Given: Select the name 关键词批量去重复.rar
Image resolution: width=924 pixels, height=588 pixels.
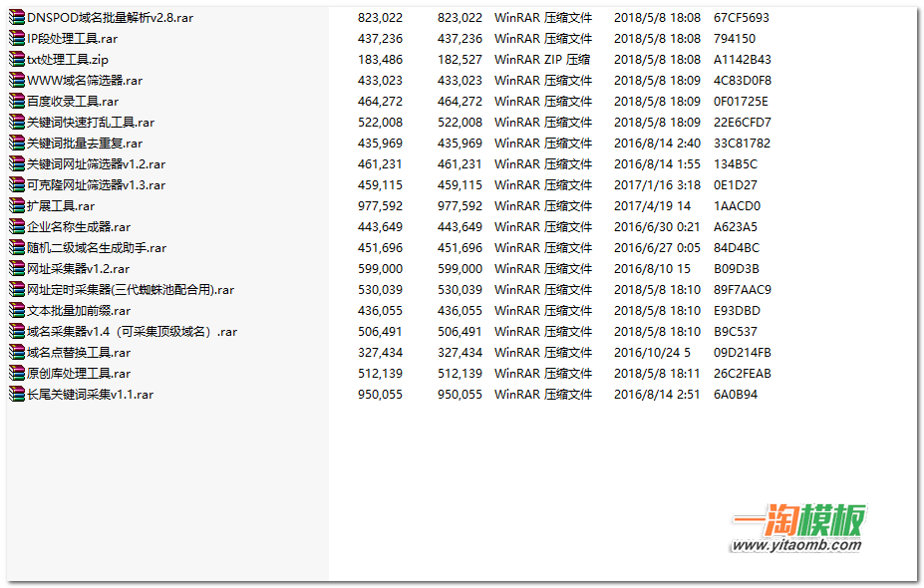Looking at the screenshot, I should [85, 144].
